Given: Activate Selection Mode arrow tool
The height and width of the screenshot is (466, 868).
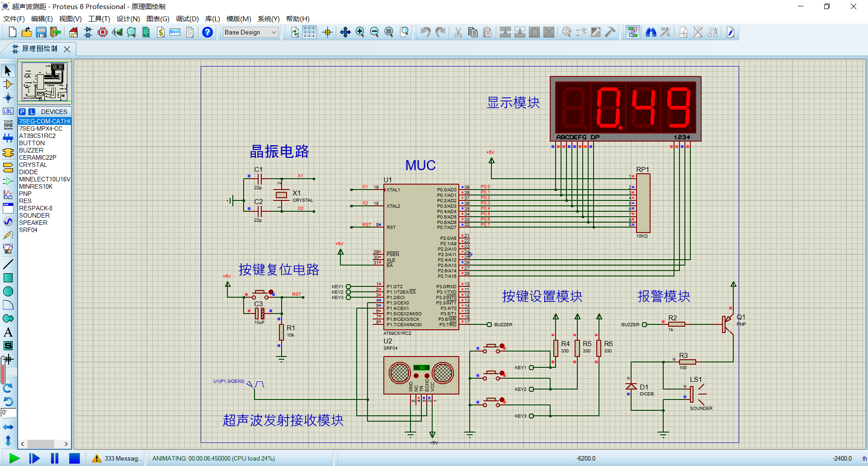Looking at the screenshot, I should tap(8, 70).
